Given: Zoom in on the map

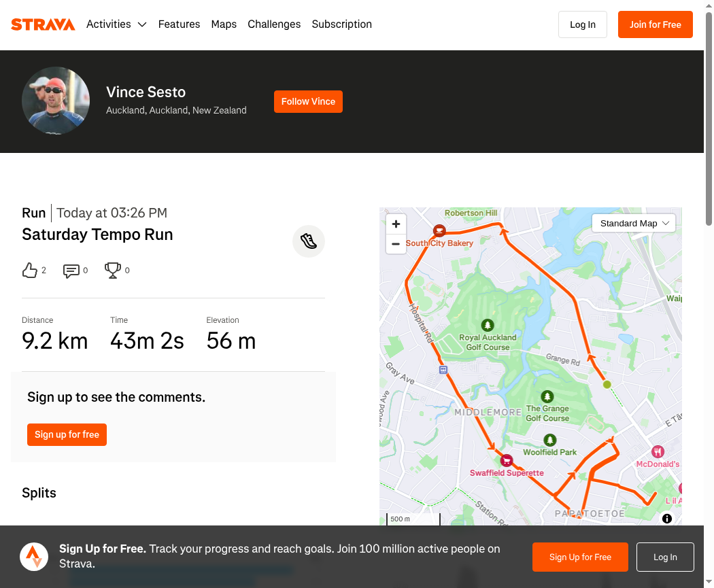Looking at the screenshot, I should click(x=396, y=224).
